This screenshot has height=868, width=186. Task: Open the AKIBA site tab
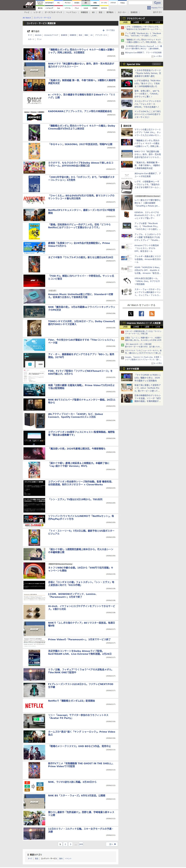(x=77, y=3)
